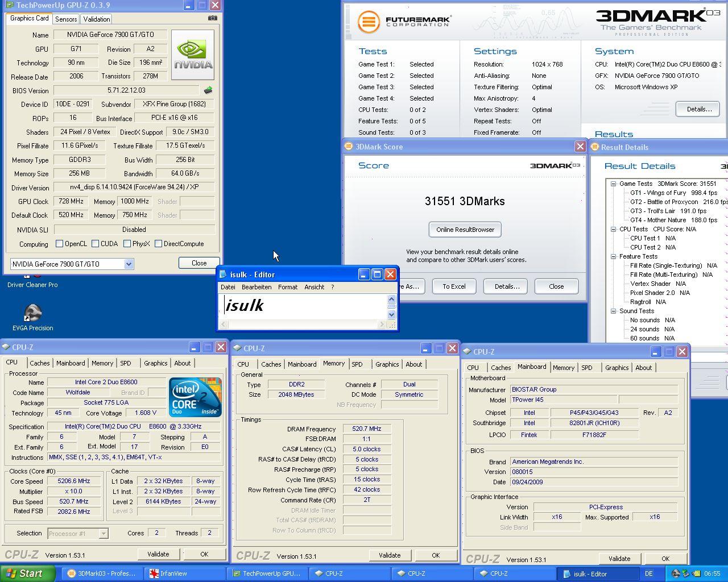Open the Datei menu in Editor
Image resolution: width=728 pixels, height=582 pixels.
tap(227, 287)
